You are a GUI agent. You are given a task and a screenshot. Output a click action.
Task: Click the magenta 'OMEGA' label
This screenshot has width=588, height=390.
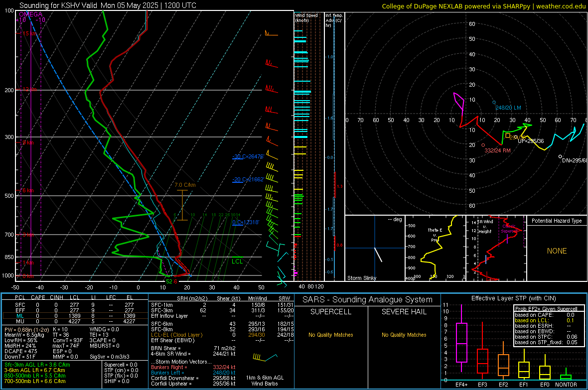tap(31, 14)
